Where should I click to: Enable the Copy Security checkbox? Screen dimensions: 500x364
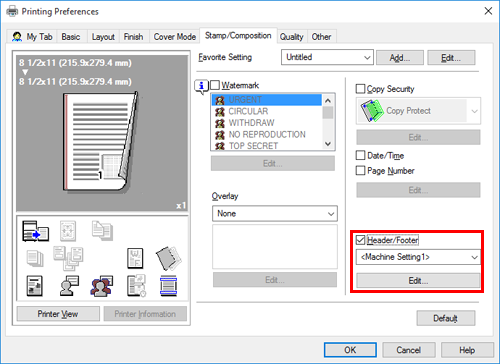[x=360, y=89]
